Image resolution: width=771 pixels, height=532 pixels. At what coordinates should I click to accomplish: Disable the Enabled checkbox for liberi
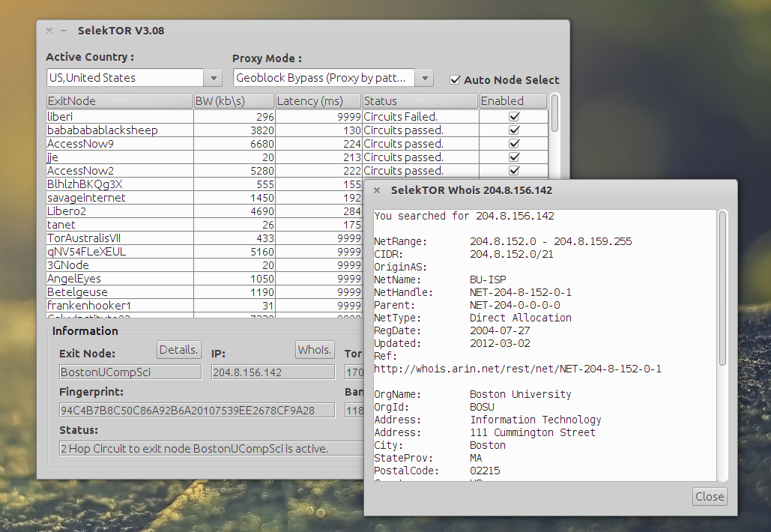click(513, 116)
